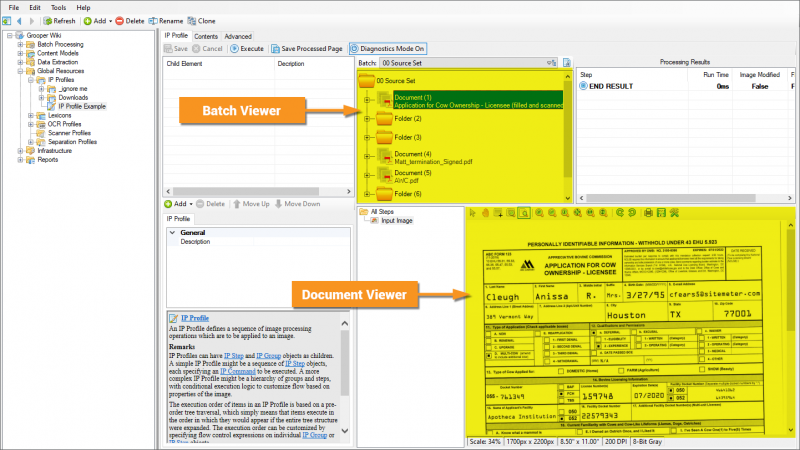Image resolution: width=800 pixels, height=450 pixels.
Task: Click the Clone toolbar button
Action: click(202, 21)
